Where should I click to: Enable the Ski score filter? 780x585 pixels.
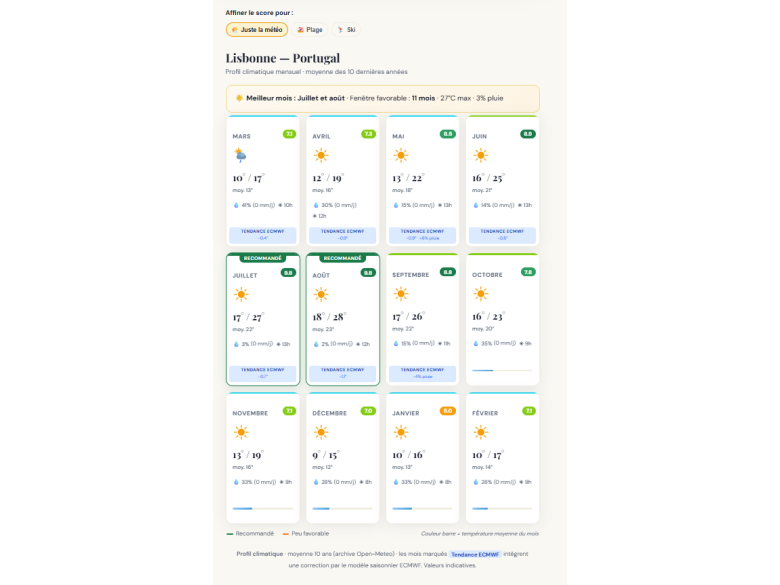pos(346,30)
